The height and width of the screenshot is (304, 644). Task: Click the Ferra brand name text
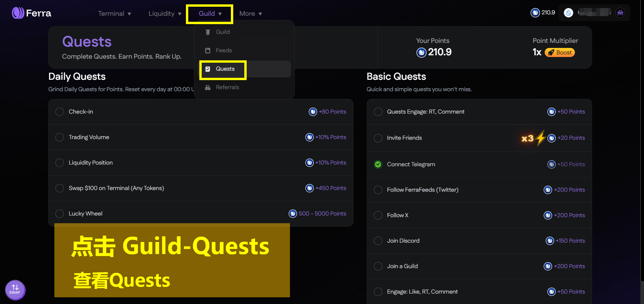click(x=39, y=13)
